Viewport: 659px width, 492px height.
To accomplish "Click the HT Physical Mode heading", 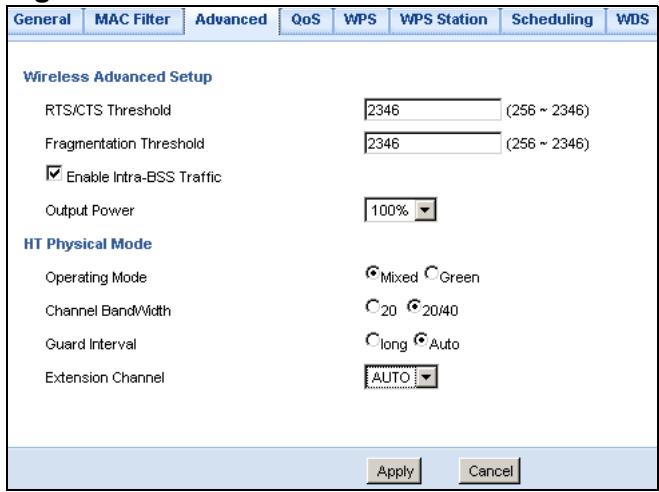I will [x=88, y=244].
